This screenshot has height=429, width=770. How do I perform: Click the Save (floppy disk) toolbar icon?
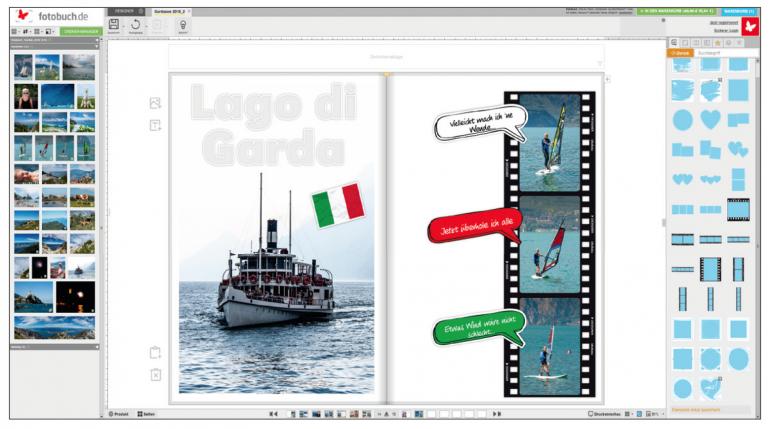pos(113,25)
